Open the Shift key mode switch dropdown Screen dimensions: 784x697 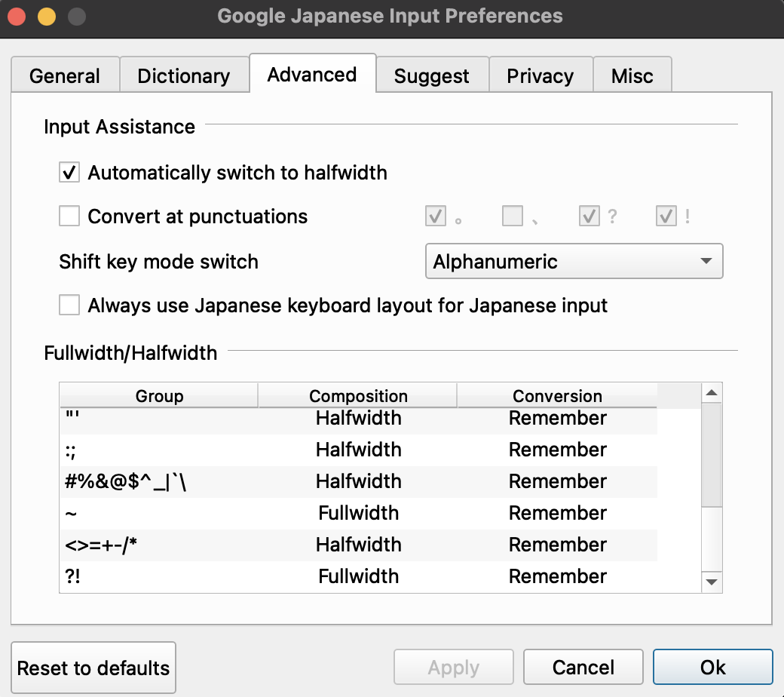(x=574, y=261)
